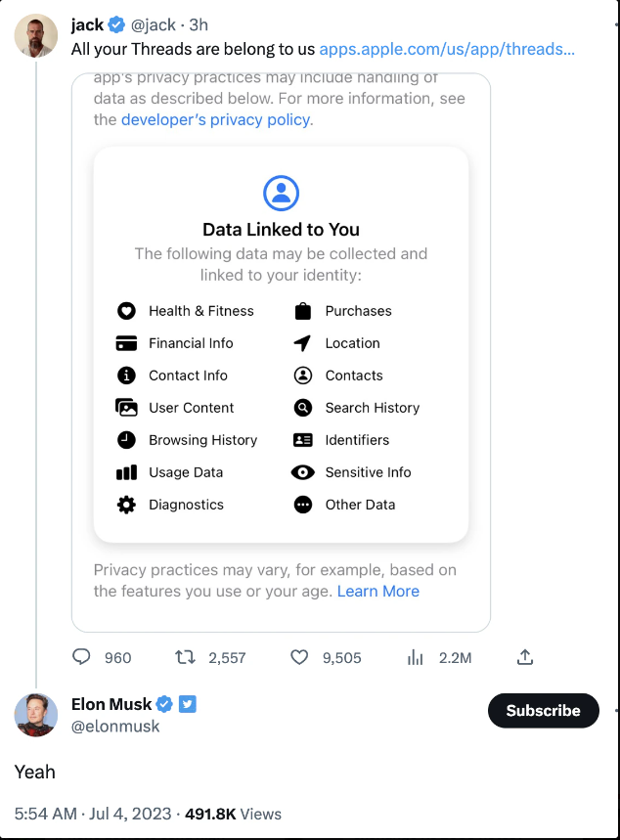
Task: Click jack's blue verified badge
Action: tap(117, 25)
